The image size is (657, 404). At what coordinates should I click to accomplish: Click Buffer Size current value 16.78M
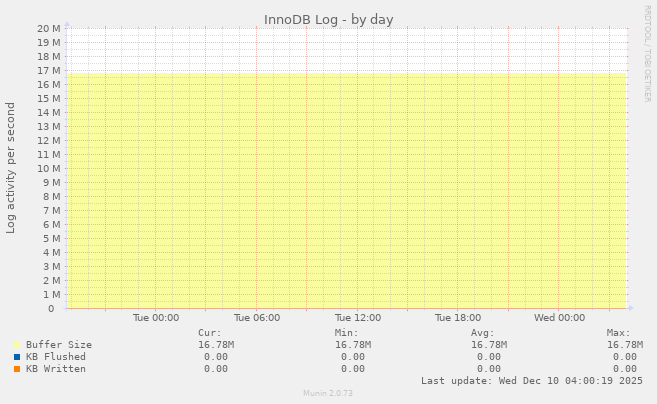coord(216,345)
